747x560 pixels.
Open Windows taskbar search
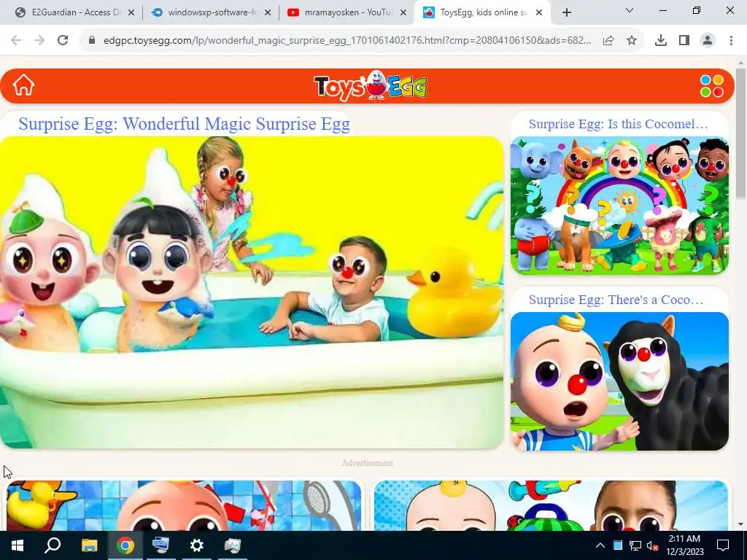[53, 545]
